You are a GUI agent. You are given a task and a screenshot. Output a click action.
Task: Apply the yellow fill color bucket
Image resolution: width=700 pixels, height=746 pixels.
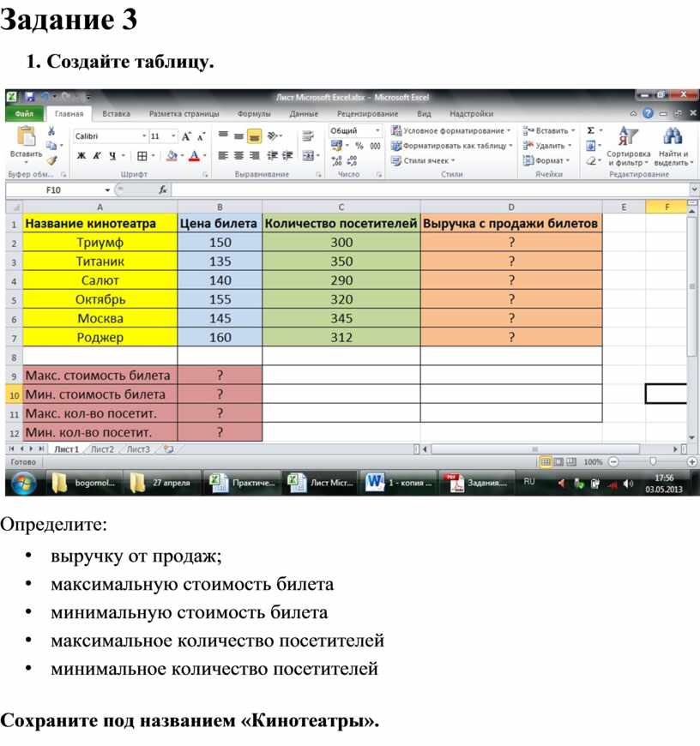pos(172,155)
